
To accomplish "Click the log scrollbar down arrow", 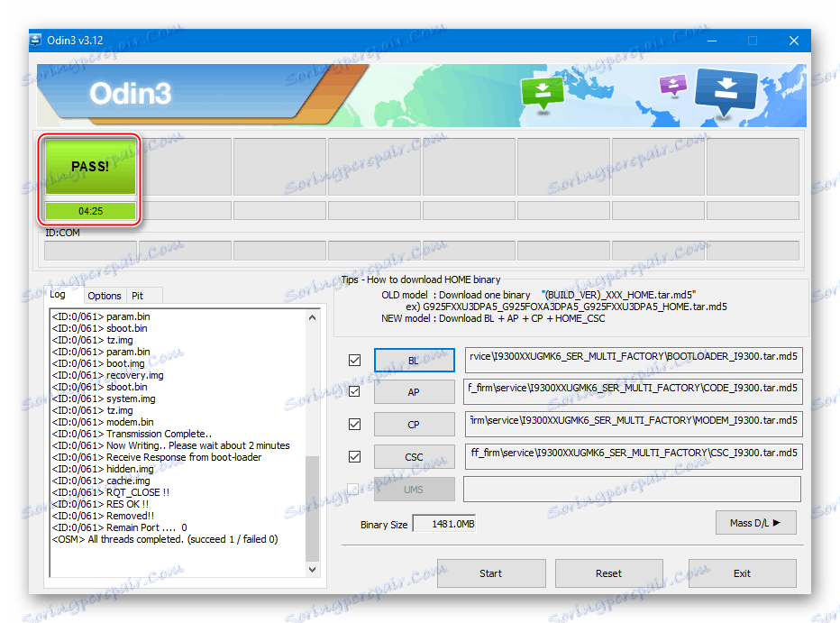I will click(x=313, y=570).
